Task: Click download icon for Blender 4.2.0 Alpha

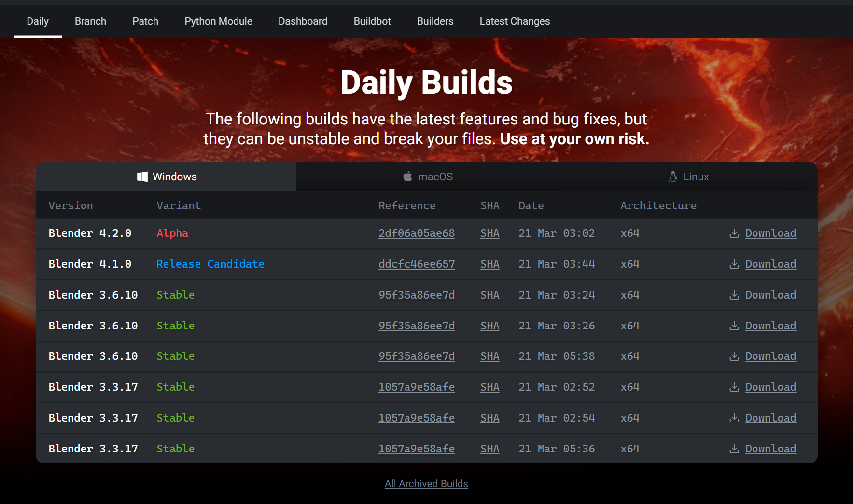Action: (734, 233)
